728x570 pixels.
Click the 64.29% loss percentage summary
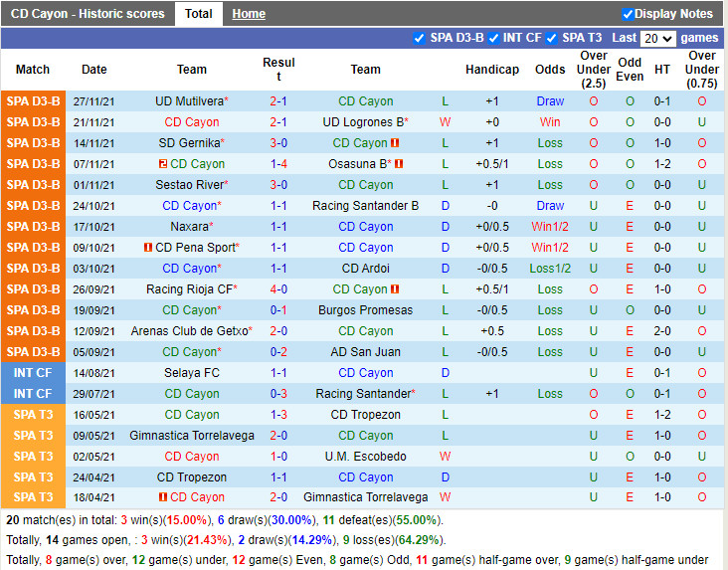click(x=418, y=540)
